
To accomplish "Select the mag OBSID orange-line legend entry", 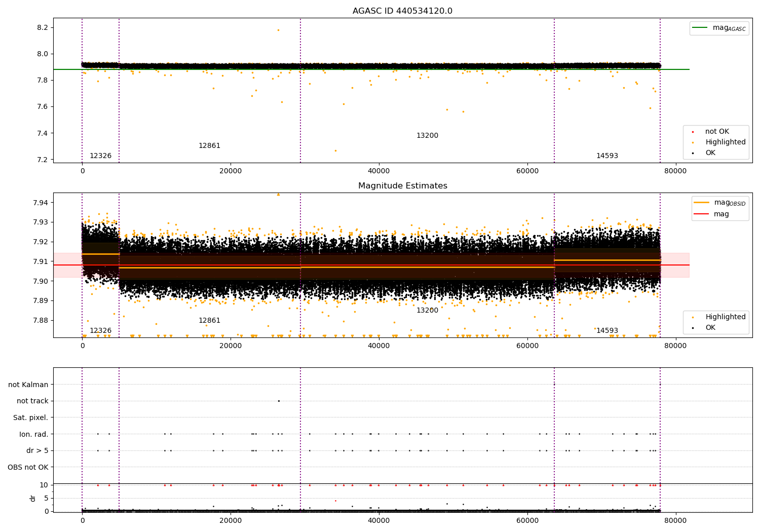I will [x=719, y=203].
